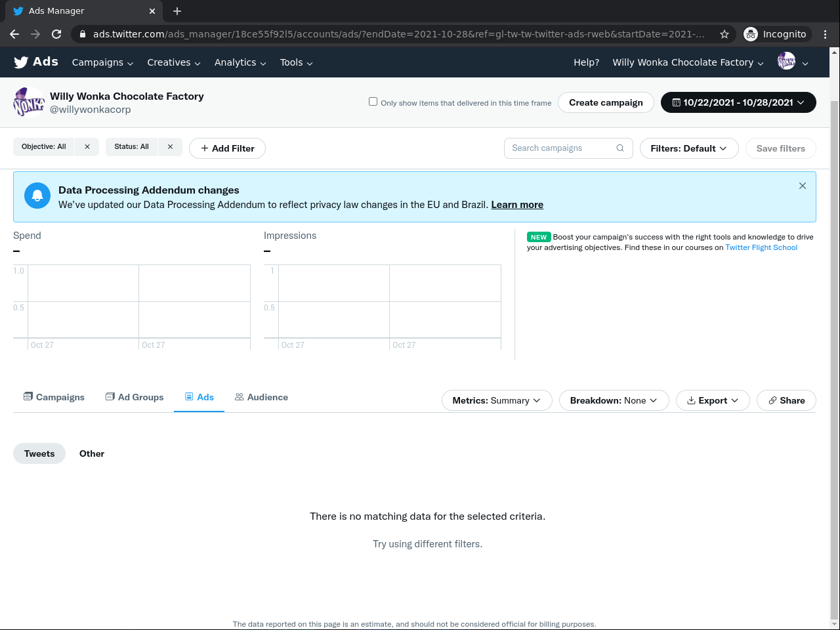The width and height of the screenshot is (840, 630).
Task: Open the profile menu arrow beside avatar
Action: (805, 63)
